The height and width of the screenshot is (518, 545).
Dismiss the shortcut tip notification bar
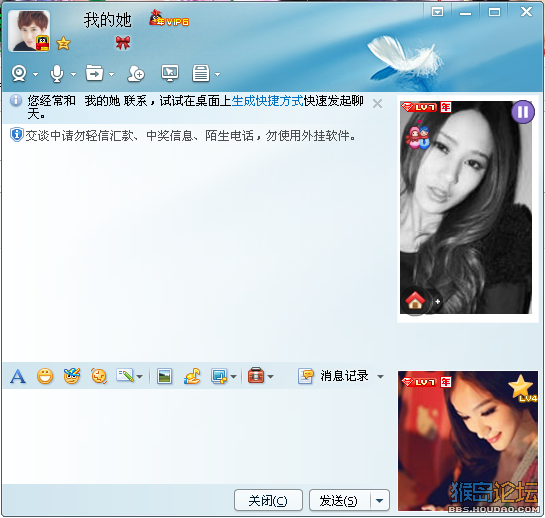pos(377,104)
